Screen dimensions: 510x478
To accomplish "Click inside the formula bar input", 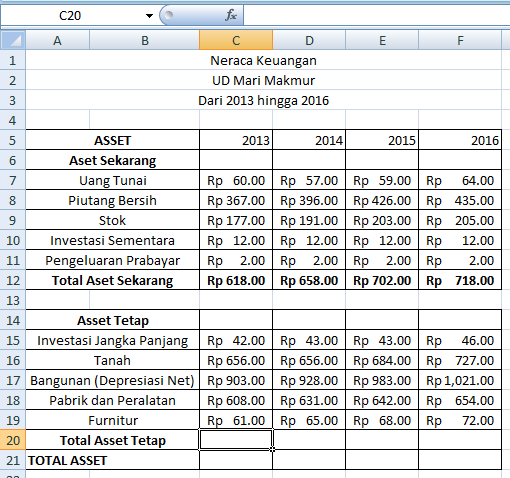I will pyautogui.click(x=377, y=16).
